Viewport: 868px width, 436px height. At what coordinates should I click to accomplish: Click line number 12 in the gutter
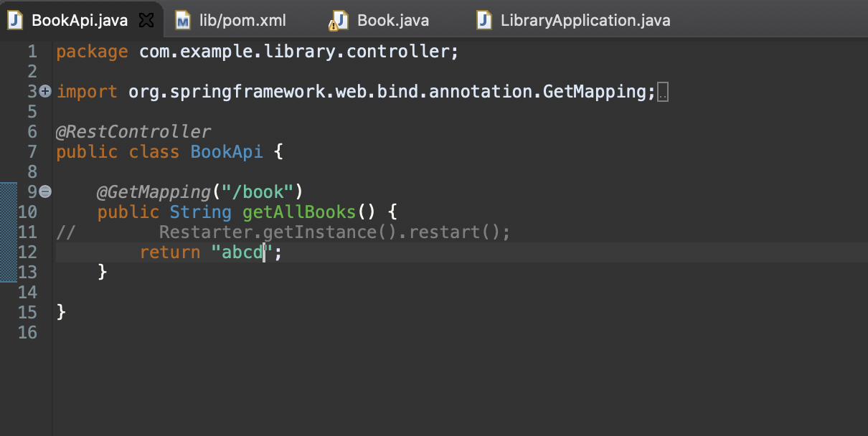[x=27, y=252]
